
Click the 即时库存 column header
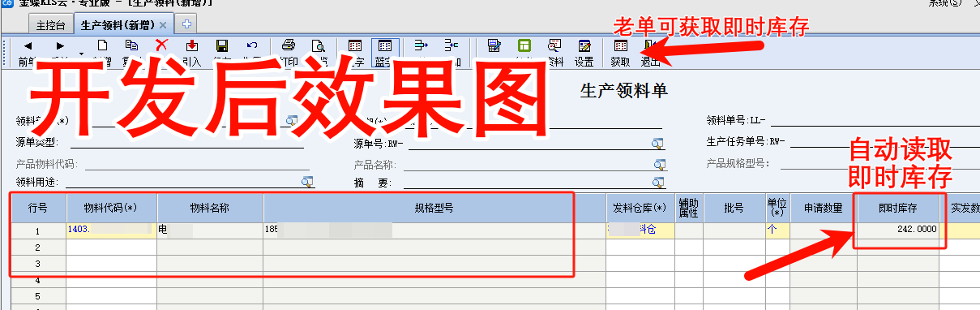point(898,208)
